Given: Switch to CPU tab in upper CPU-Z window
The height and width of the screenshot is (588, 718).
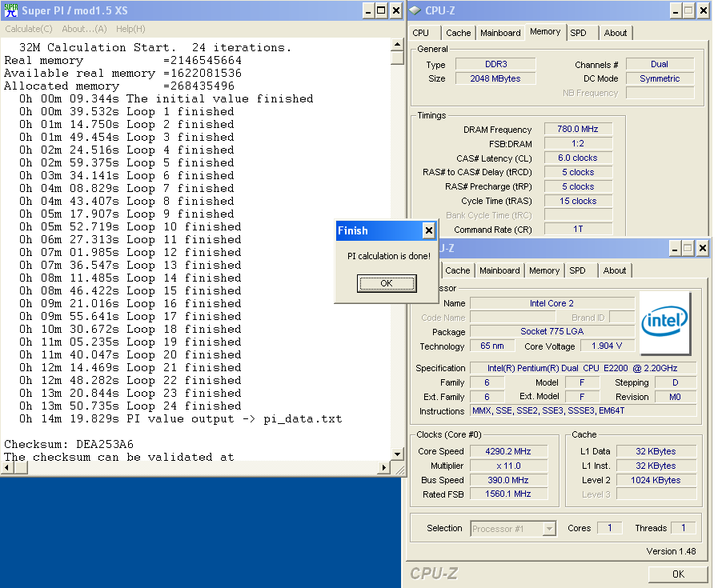Looking at the screenshot, I should point(421,33).
